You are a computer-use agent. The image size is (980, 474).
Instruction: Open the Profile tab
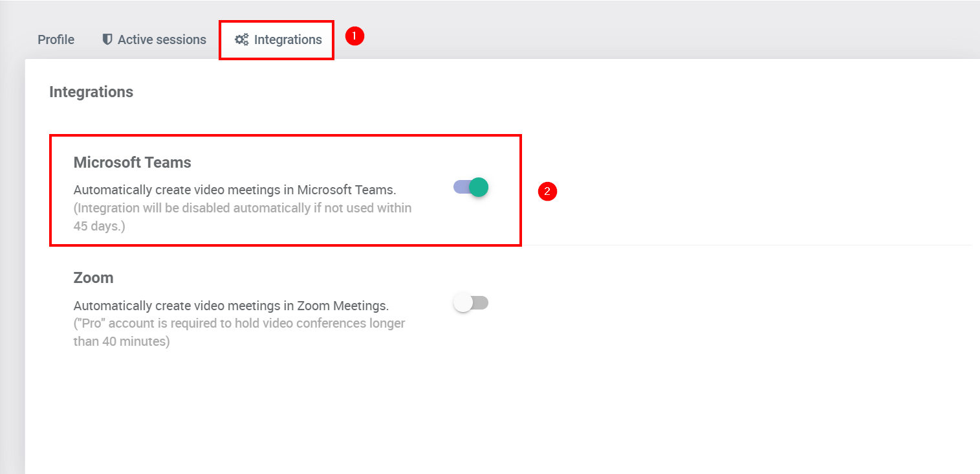(x=56, y=39)
